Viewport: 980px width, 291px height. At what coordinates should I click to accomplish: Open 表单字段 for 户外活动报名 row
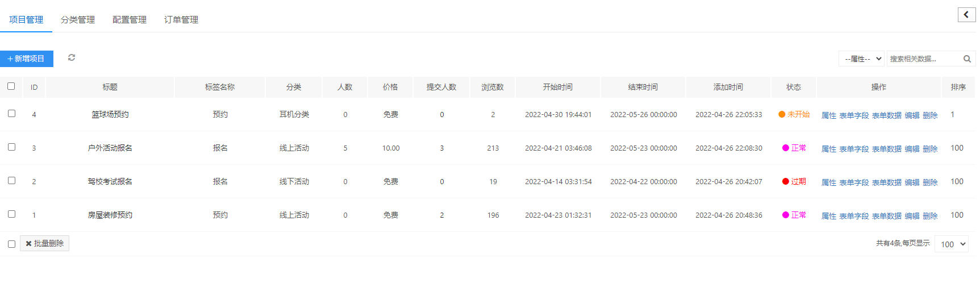coord(854,149)
